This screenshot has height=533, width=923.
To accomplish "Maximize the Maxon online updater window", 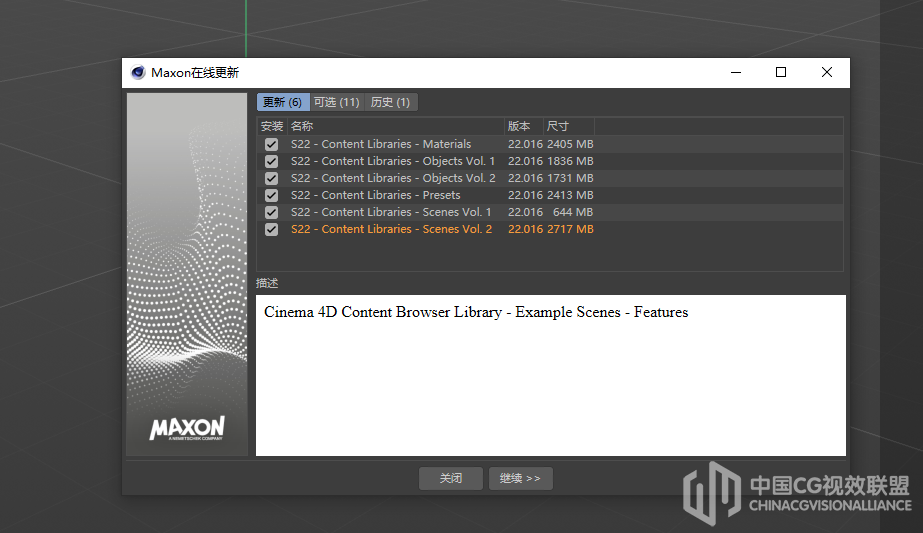I will point(781,72).
